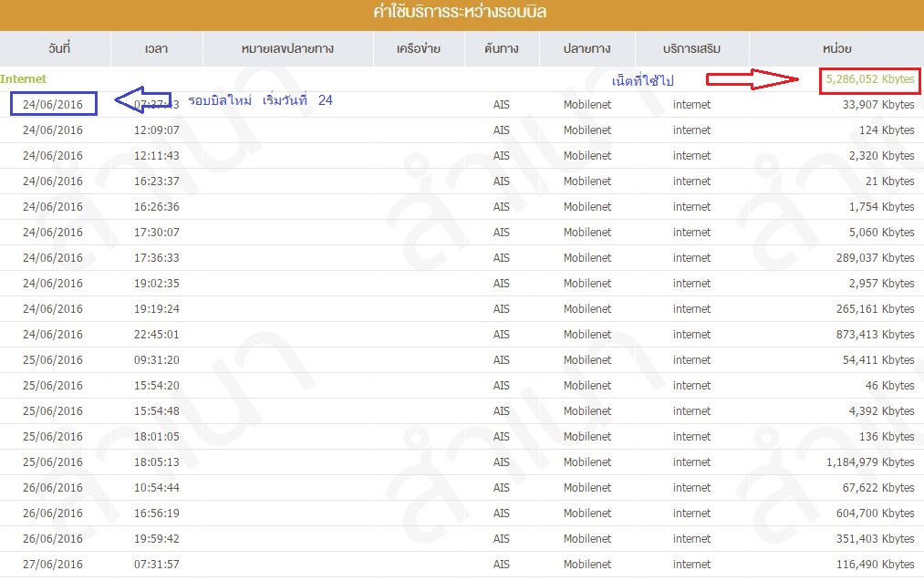Click date 27/06/2016 cell

coord(52,564)
